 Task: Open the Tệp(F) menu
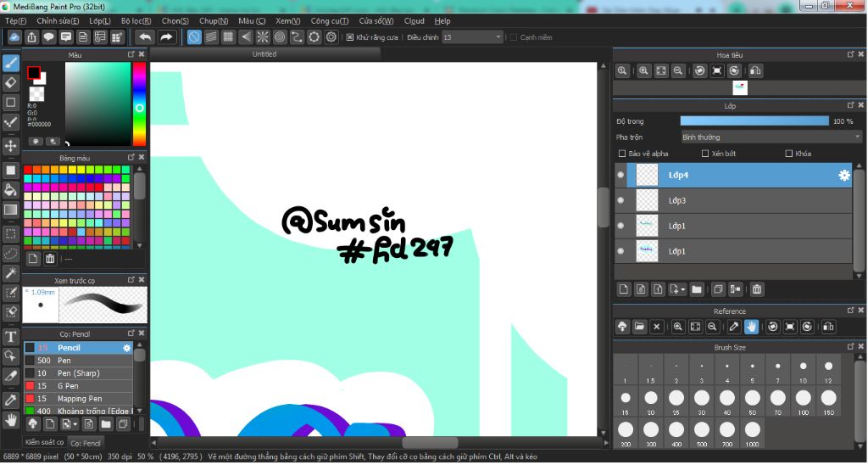[x=15, y=21]
